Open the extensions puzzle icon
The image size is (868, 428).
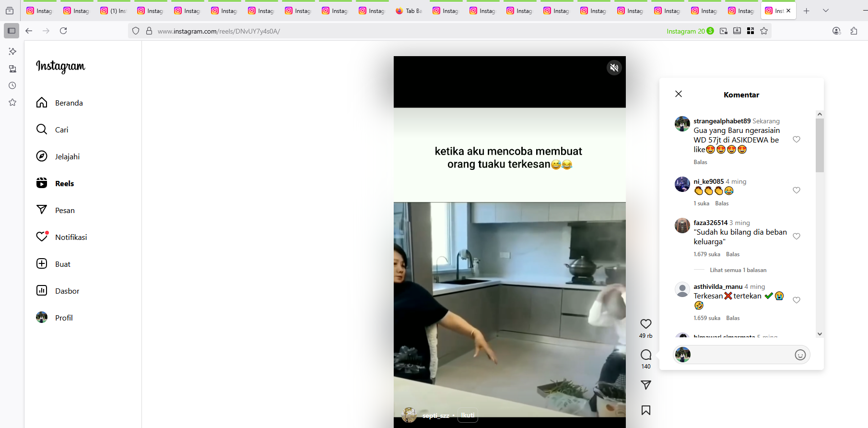point(854,31)
